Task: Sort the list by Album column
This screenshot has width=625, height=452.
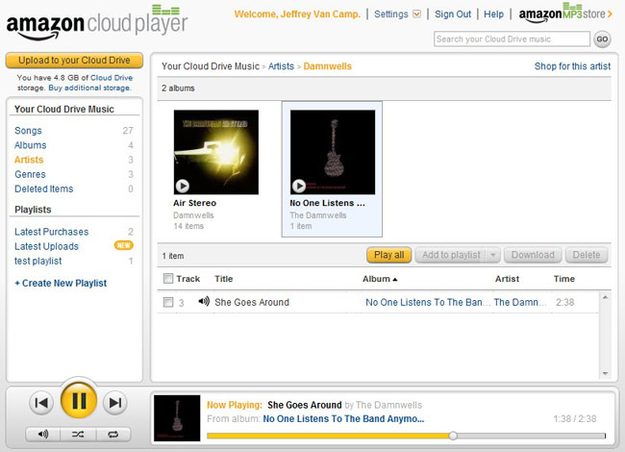Action: (379, 279)
